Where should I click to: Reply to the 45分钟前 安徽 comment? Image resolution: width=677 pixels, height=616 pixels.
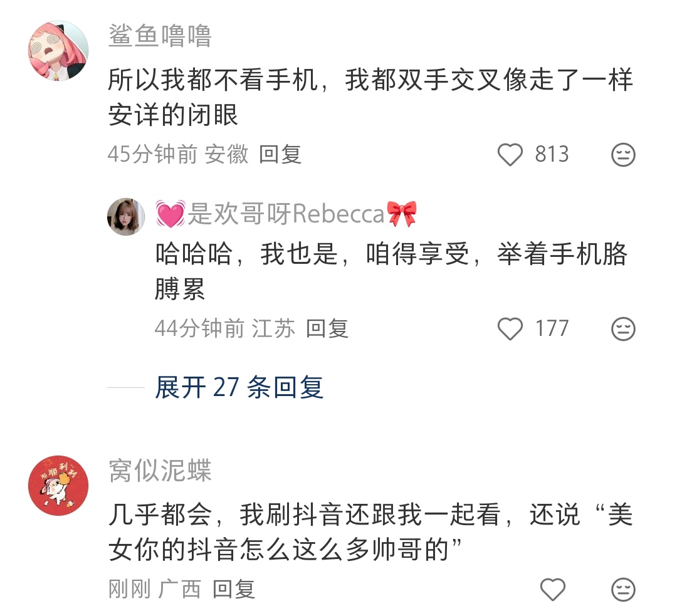pos(280,155)
